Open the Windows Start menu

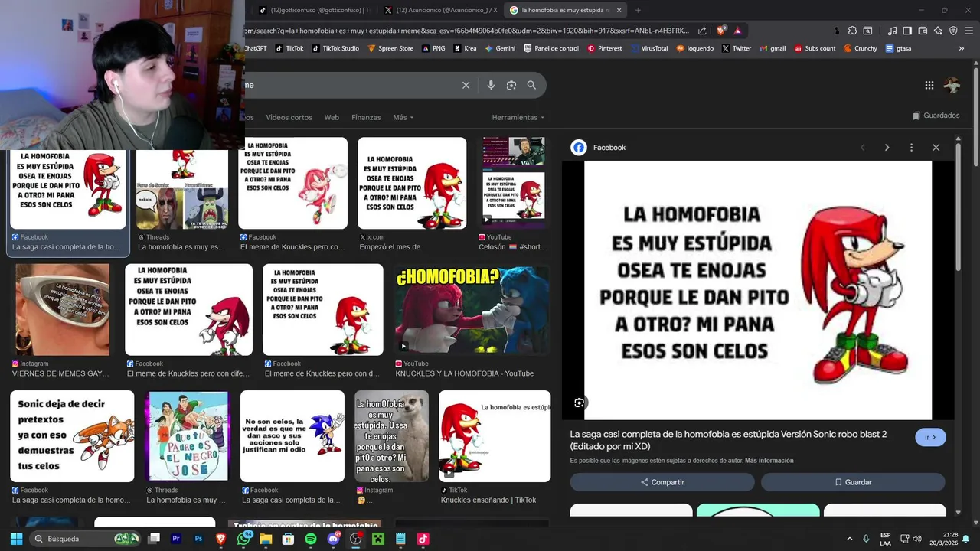point(16,539)
